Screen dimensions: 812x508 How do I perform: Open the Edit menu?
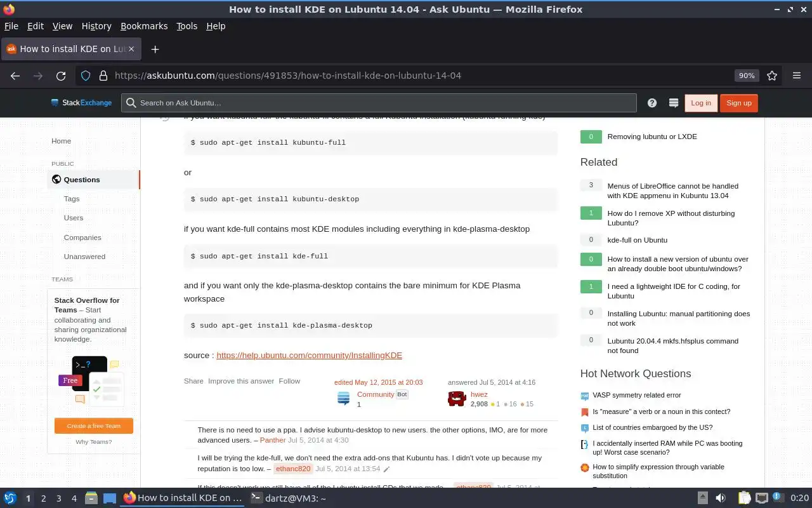[36, 26]
